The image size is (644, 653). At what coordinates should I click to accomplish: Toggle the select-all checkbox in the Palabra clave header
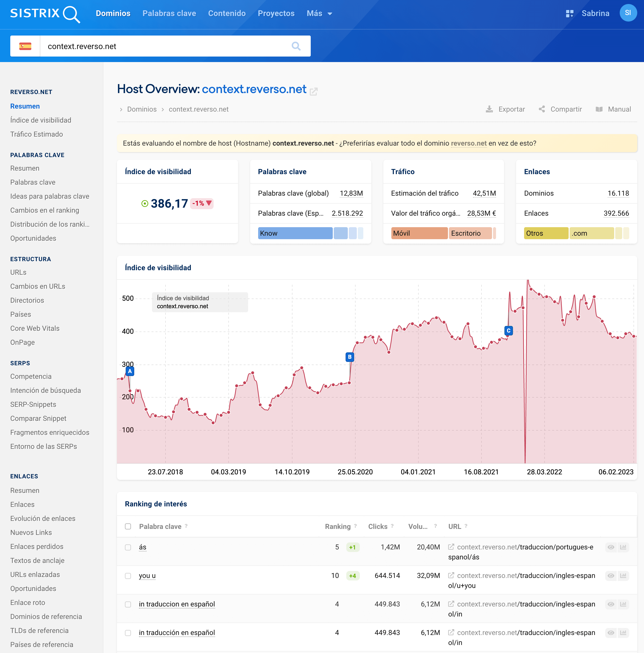coord(128,526)
